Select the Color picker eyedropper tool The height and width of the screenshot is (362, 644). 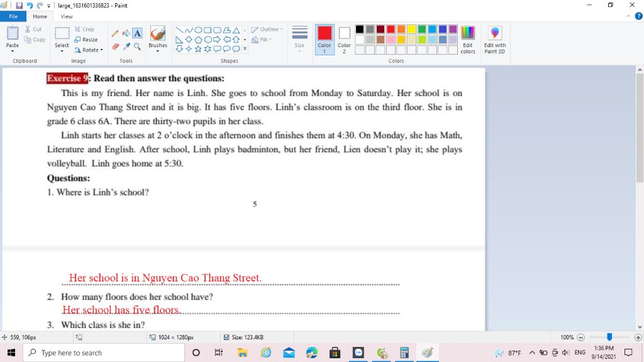126,47
